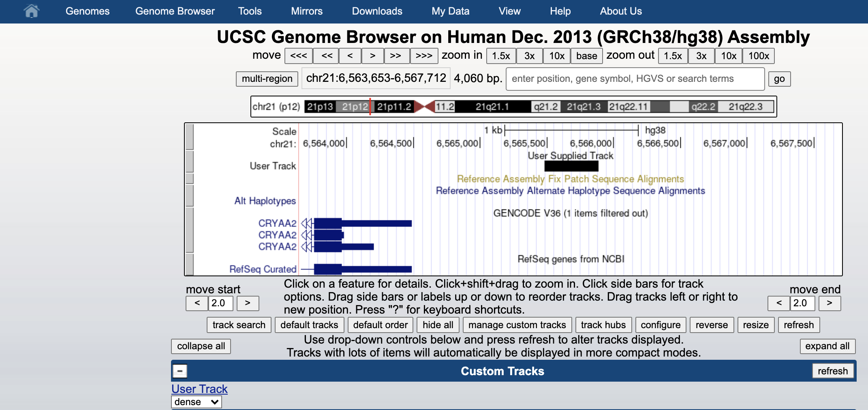Image resolution: width=868 pixels, height=410 pixels.
Task: Move view far right with >>> button
Action: (424, 56)
